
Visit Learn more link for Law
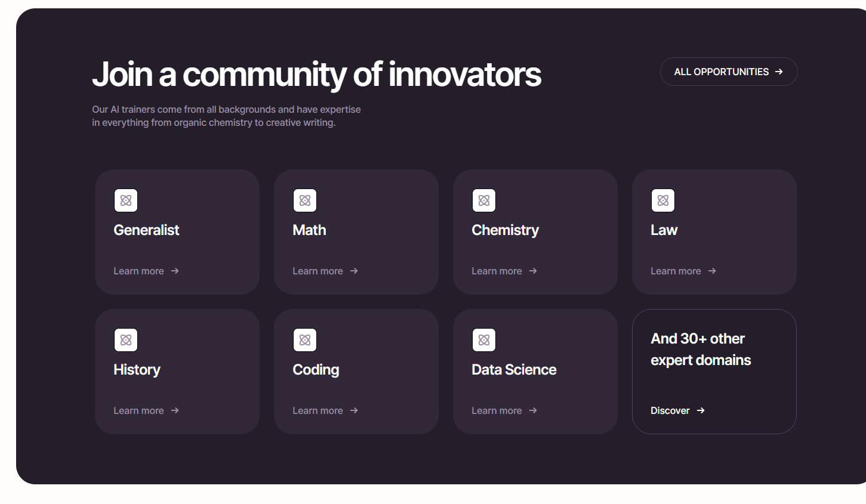click(683, 271)
